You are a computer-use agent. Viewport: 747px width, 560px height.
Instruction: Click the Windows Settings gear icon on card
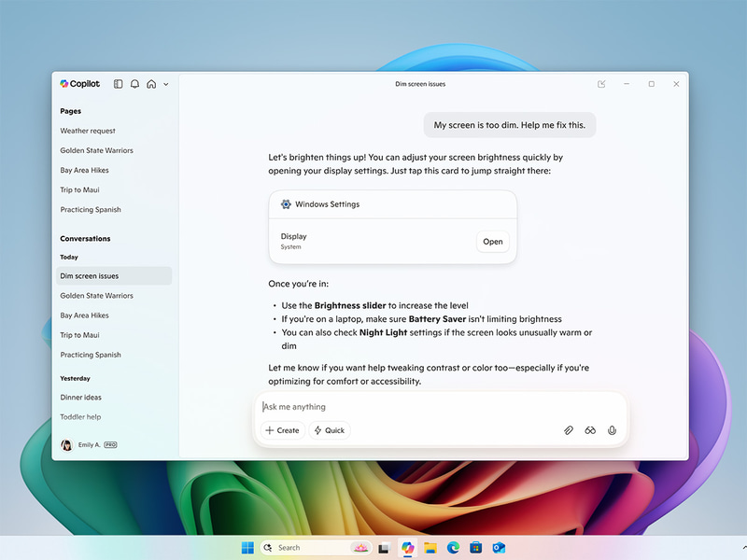click(x=286, y=204)
